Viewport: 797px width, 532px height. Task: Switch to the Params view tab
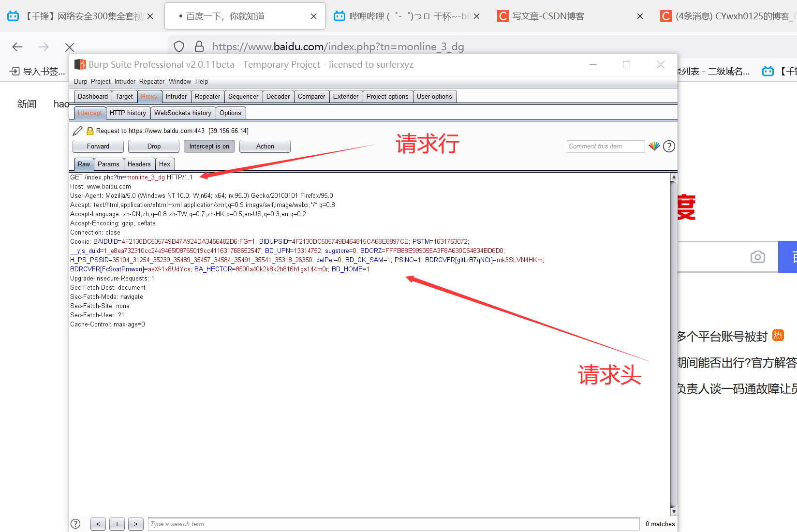tap(108, 164)
